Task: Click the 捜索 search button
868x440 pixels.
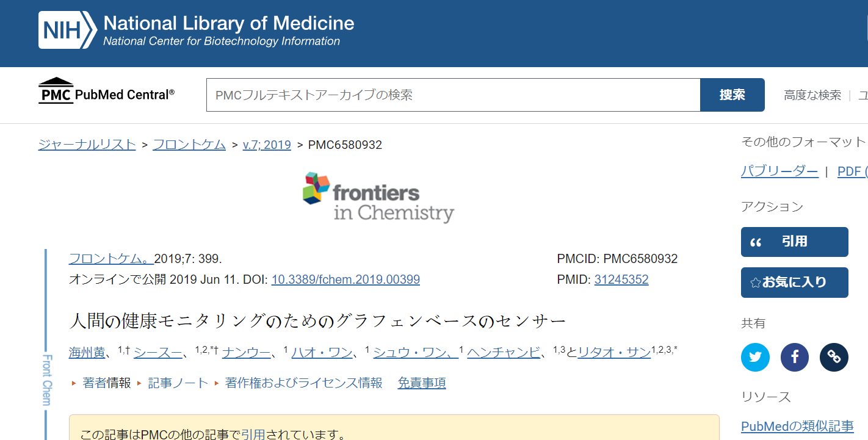Action: click(732, 95)
